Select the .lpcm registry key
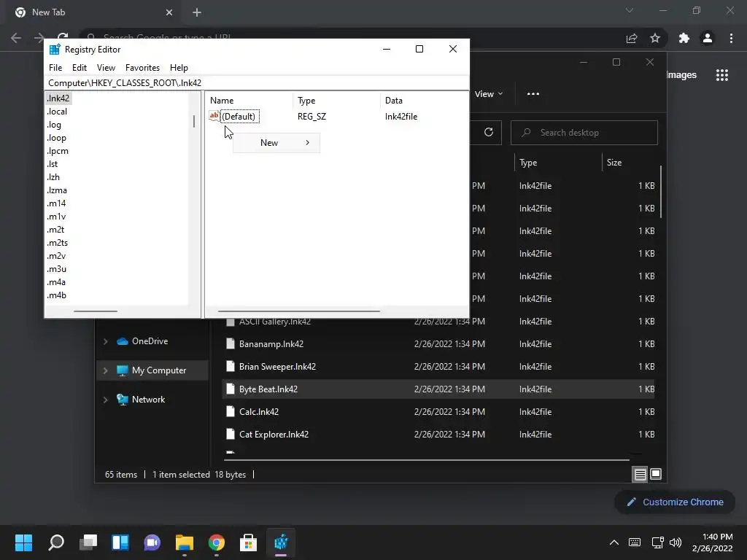Viewport: 747px width, 560px height. 58,151
